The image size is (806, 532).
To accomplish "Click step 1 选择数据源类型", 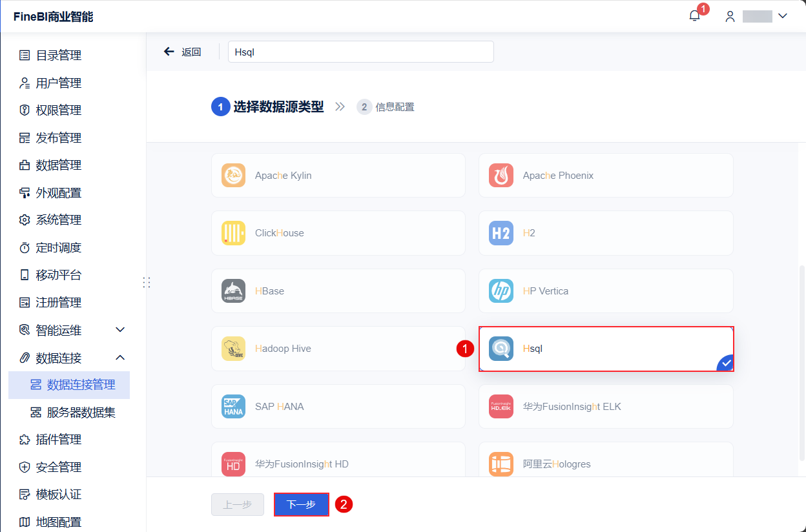I will (267, 107).
